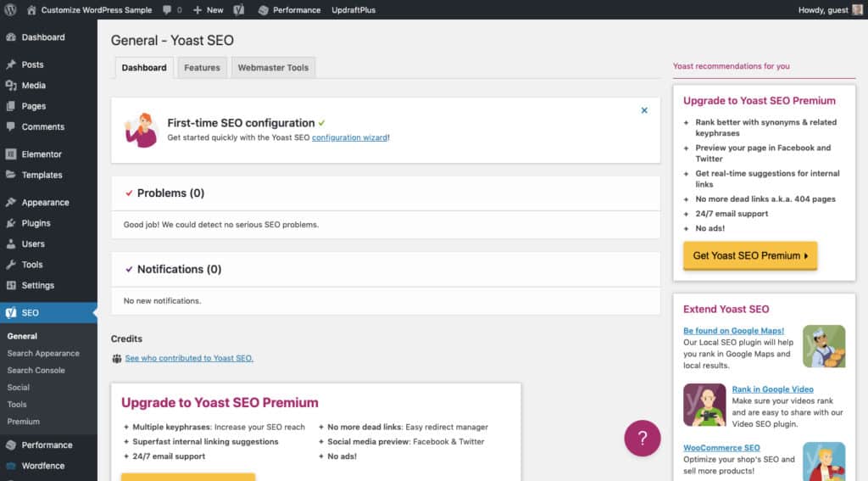This screenshot has height=481, width=868.
Task: Open the Elementor sidebar menu
Action: click(x=48, y=154)
